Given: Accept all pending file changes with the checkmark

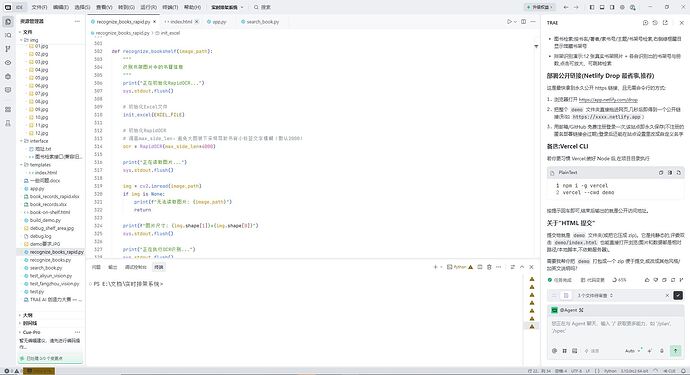Looking at the screenshot, I should coord(678,295).
